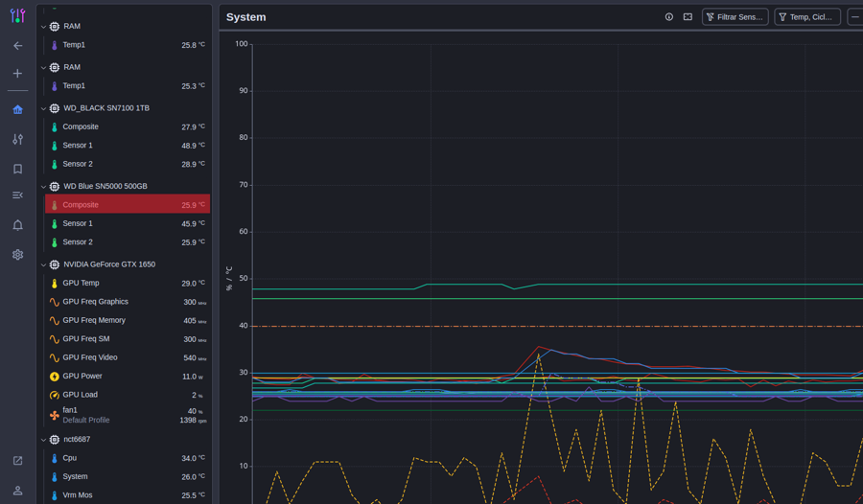Click the fit-to-screen icon beside info
This screenshot has width=863, height=504.
point(688,17)
